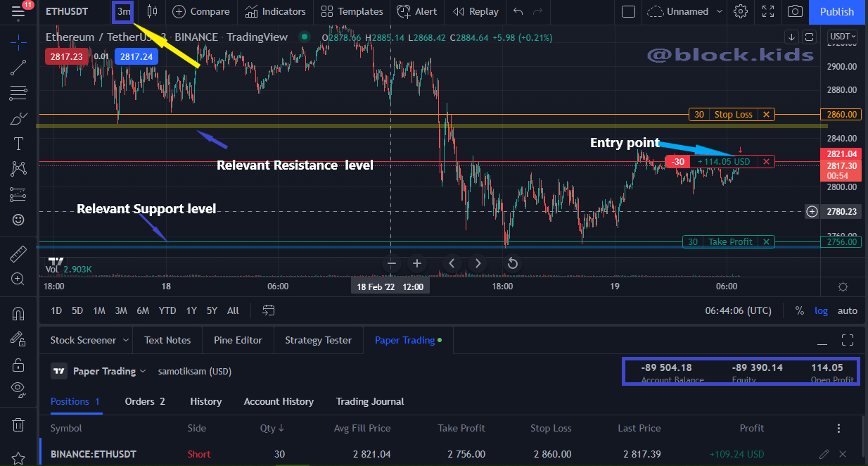Open the USDT currency dropdown

click(x=843, y=36)
